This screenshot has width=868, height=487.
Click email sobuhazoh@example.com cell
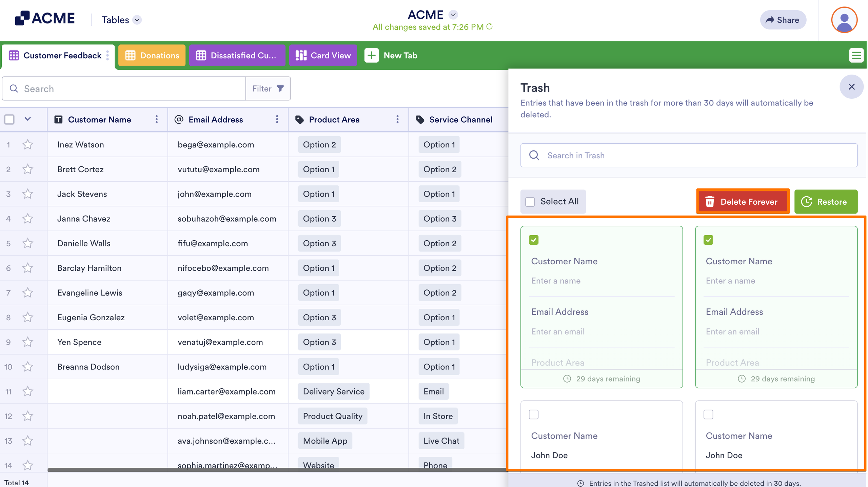click(228, 219)
